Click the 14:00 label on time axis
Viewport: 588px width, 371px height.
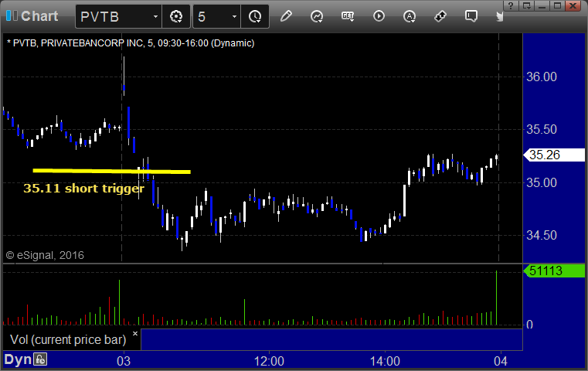point(385,361)
